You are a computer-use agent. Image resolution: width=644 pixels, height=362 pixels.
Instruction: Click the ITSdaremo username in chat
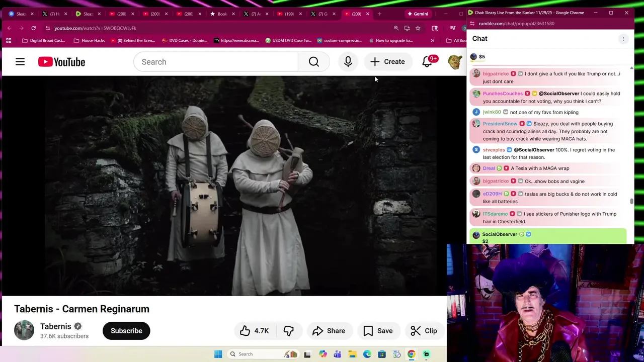point(495,214)
